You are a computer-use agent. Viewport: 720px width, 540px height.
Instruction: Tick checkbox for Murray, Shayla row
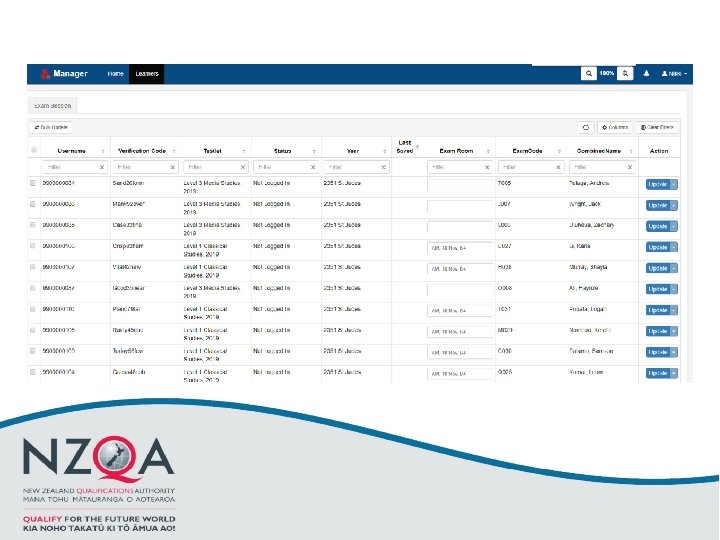tap(33, 267)
